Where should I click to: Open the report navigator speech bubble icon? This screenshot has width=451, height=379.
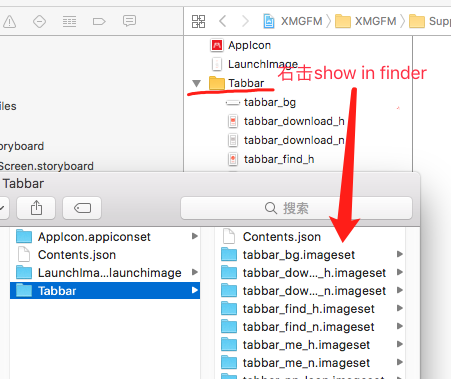point(129,21)
